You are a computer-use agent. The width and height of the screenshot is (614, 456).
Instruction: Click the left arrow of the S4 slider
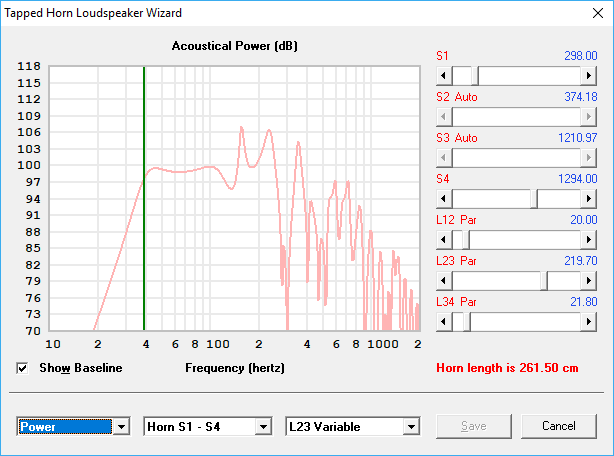[444, 199]
